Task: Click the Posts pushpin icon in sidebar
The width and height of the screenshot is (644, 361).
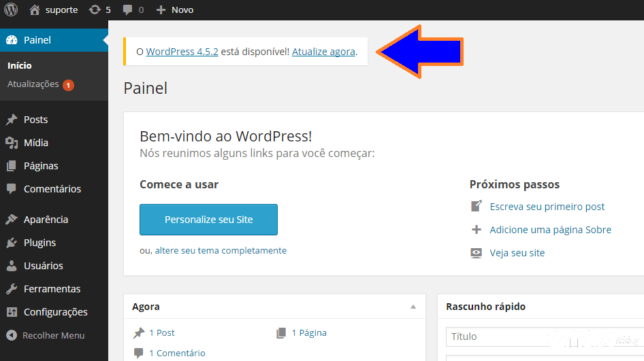Action: (x=12, y=120)
